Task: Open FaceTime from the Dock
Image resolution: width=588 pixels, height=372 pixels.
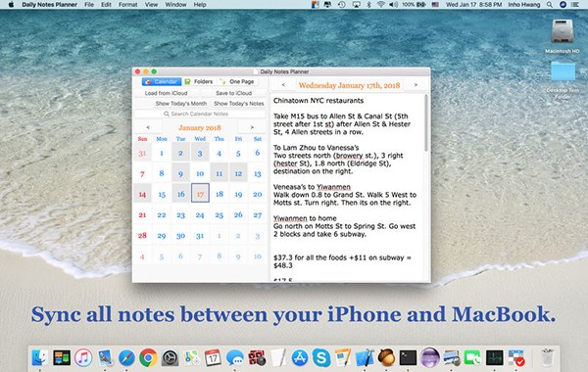Action: 472,357
